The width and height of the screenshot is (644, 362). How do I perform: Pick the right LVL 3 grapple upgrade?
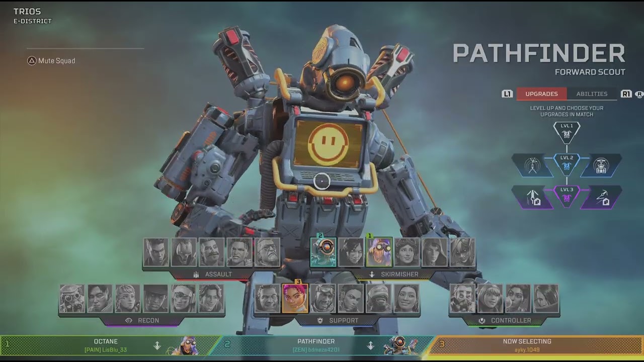[x=601, y=197]
